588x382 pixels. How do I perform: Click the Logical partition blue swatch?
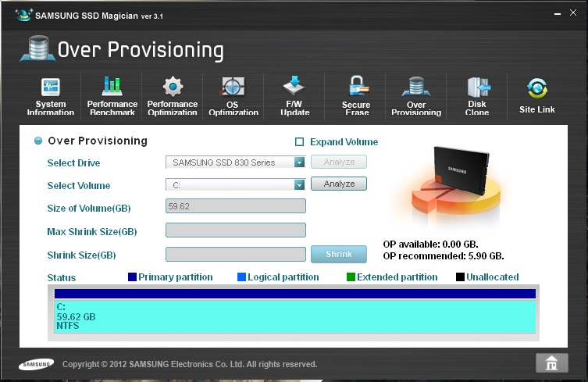pyautogui.click(x=241, y=277)
